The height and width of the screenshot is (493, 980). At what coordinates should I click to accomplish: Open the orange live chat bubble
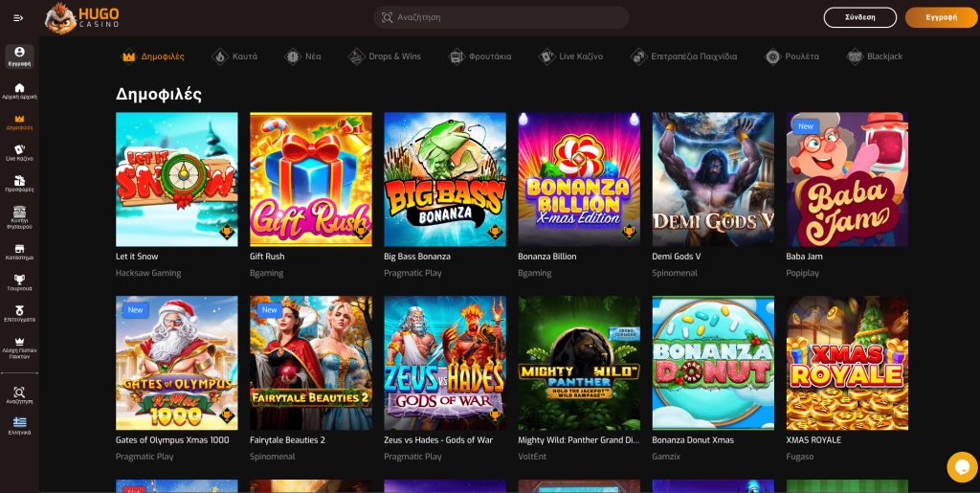coord(961,466)
